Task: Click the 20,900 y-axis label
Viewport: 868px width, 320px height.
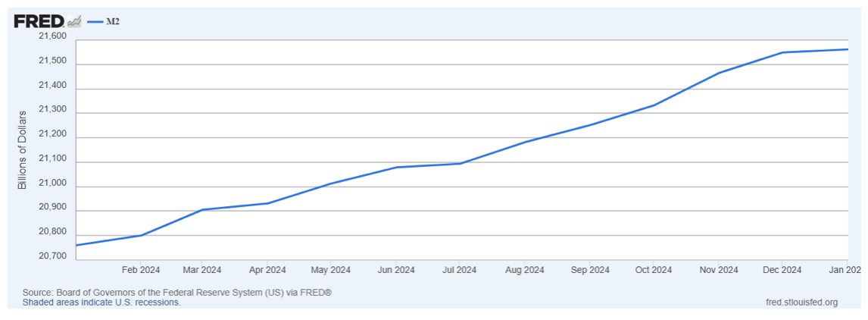Action: click(x=51, y=208)
